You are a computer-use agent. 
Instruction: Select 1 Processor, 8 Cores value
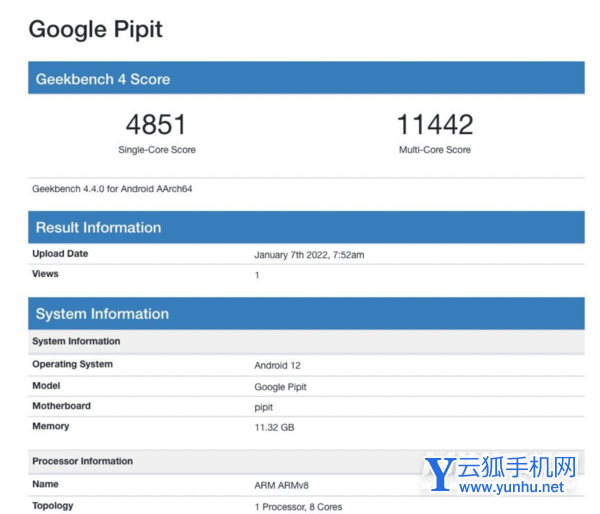[x=298, y=507]
